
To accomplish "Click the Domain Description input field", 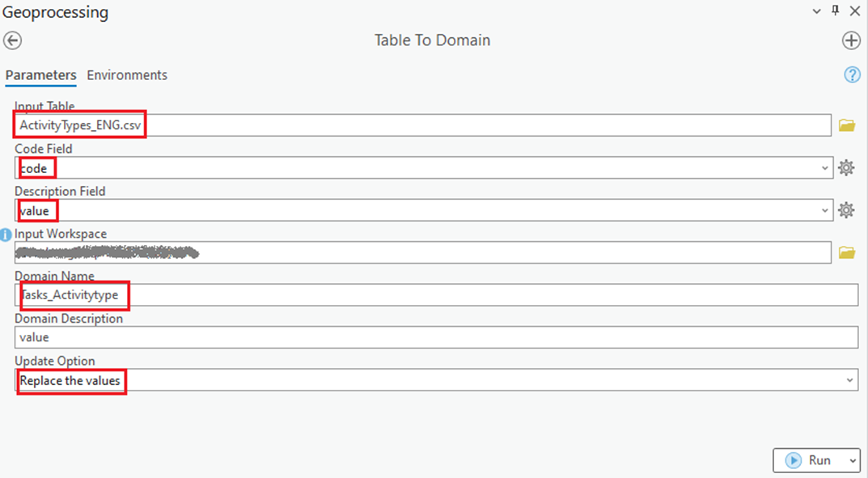I will point(436,337).
